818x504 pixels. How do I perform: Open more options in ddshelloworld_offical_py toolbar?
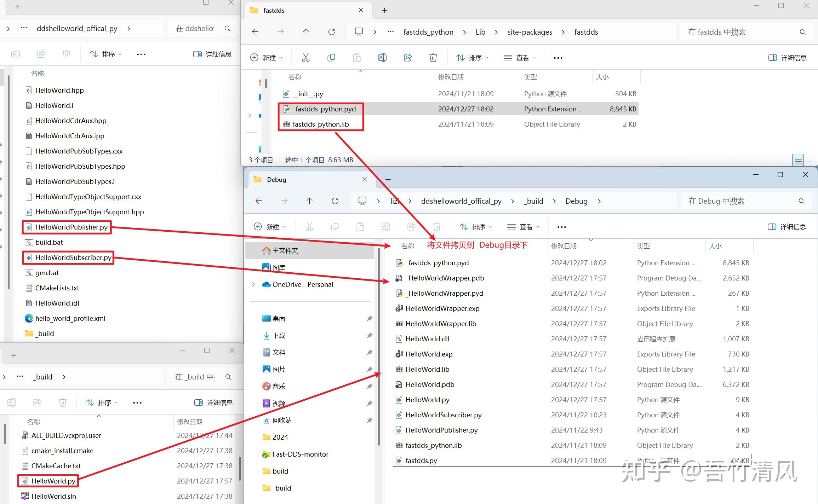coord(141,54)
